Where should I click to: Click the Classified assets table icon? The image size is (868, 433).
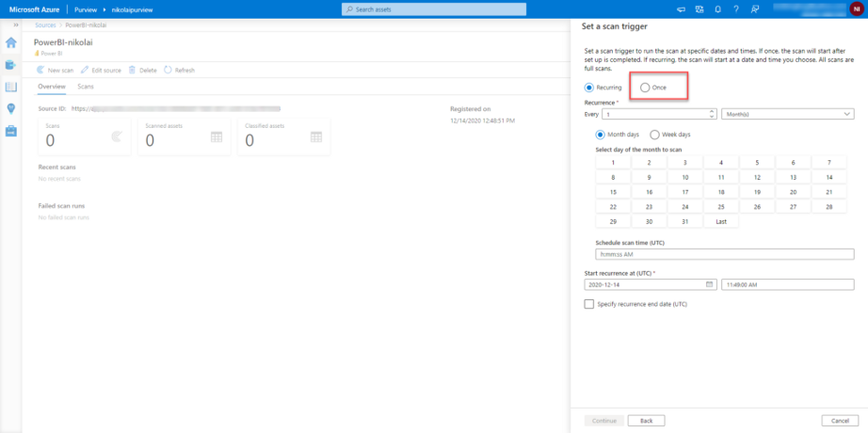[316, 137]
